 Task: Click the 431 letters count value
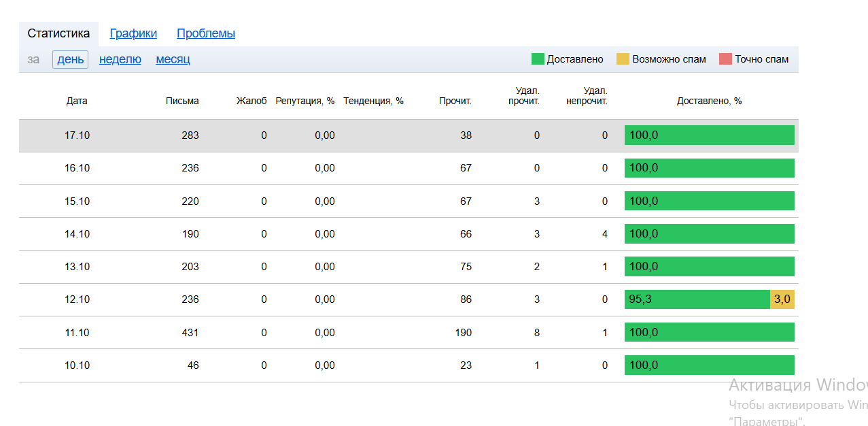(190, 333)
